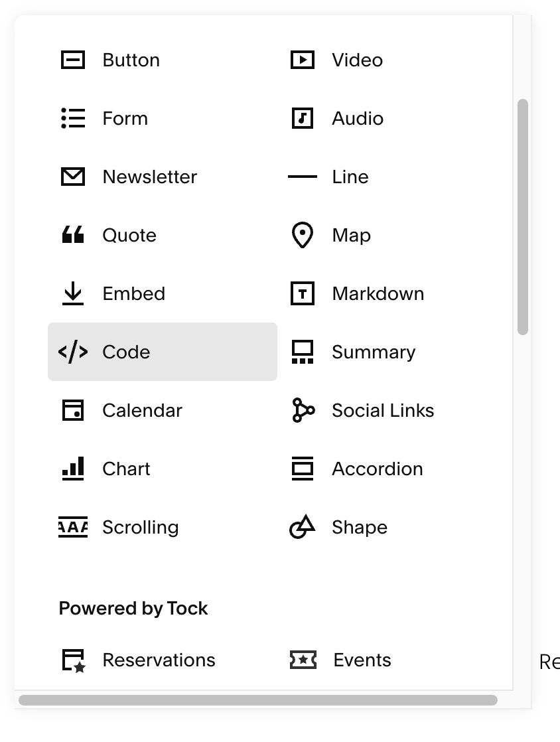Select the Calendar block icon

pyautogui.click(x=72, y=410)
